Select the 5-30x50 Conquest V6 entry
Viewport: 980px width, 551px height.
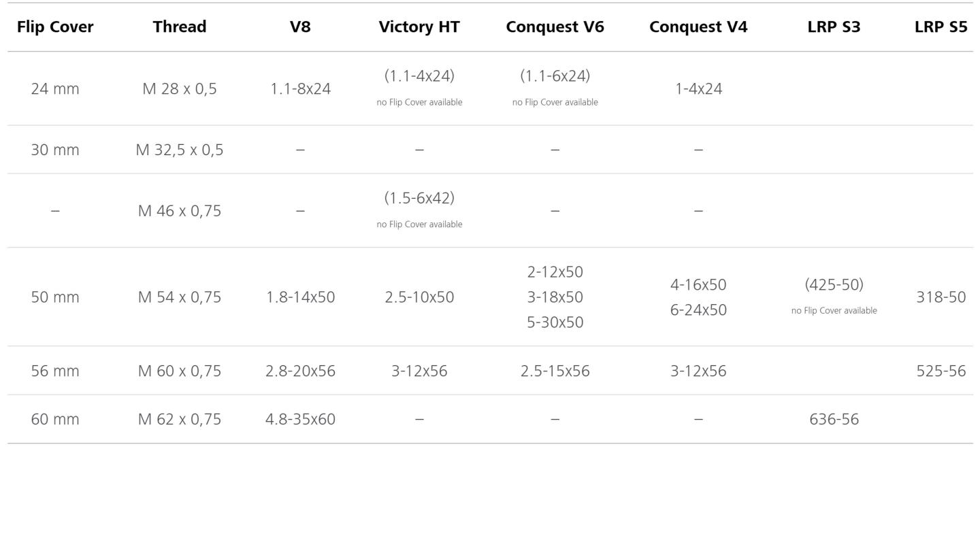pos(555,322)
